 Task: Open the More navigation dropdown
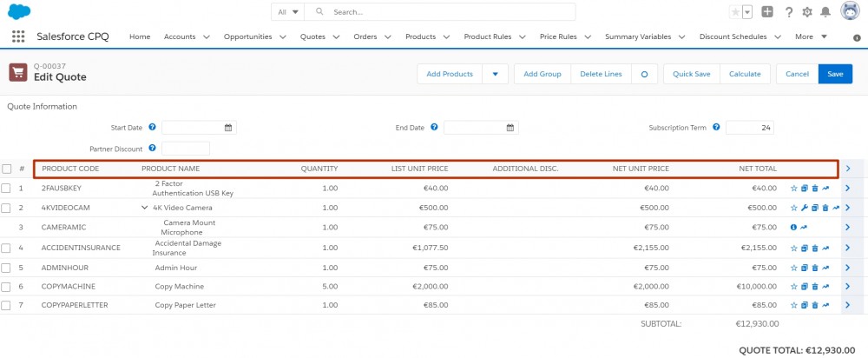[811, 36]
